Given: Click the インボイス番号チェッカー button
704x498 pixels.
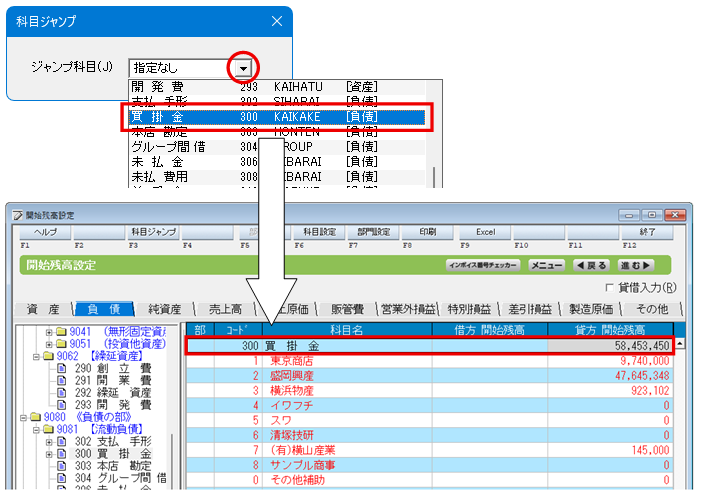Looking at the screenshot, I should (x=484, y=265).
